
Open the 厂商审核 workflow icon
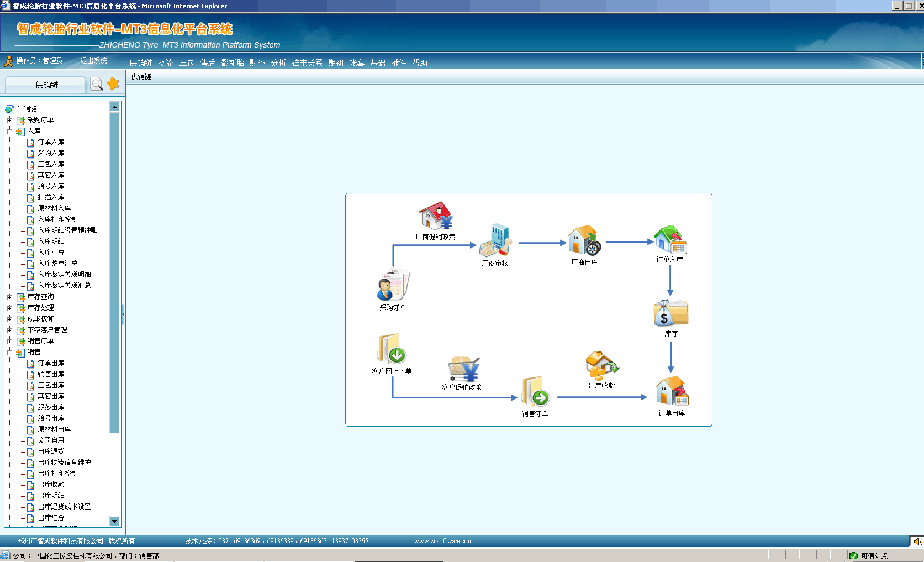[x=495, y=241]
